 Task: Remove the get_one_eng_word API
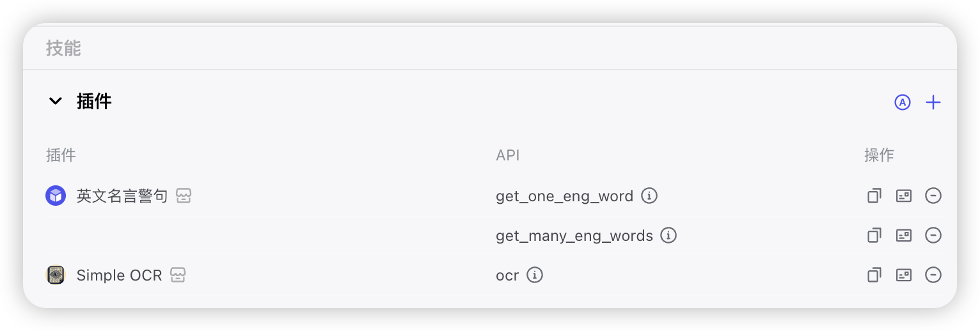[933, 196]
